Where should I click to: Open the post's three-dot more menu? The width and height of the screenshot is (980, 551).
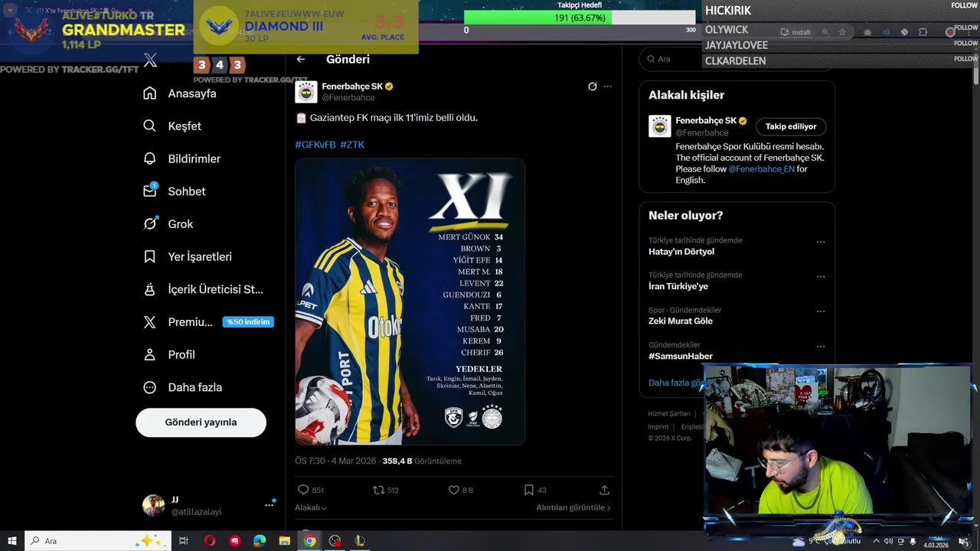(x=607, y=86)
